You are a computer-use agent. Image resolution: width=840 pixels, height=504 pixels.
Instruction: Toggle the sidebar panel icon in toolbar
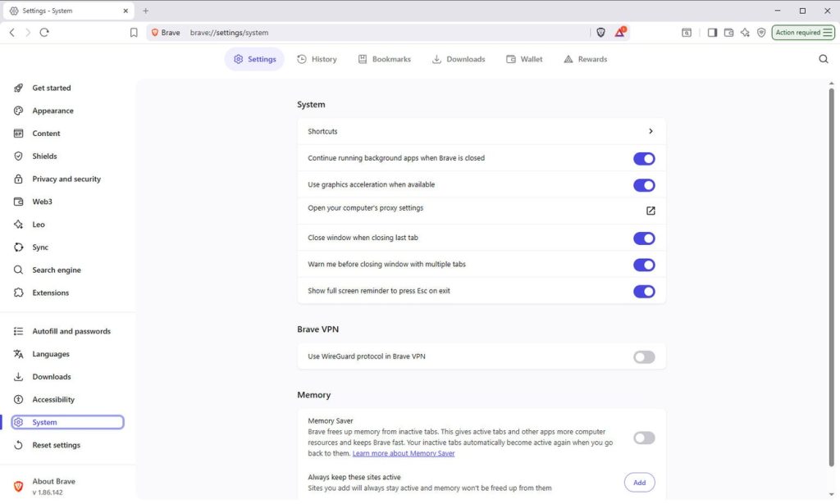712,33
